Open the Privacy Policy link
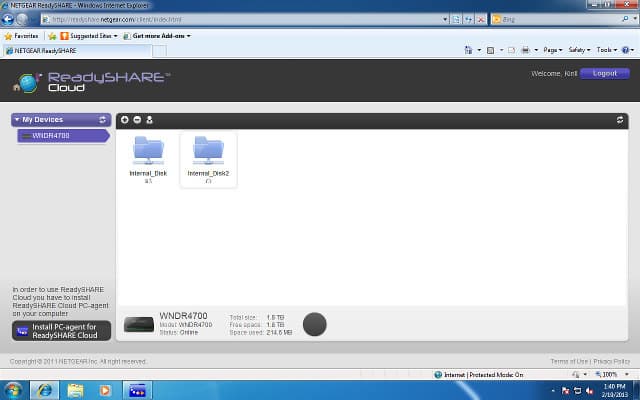 tap(611, 361)
